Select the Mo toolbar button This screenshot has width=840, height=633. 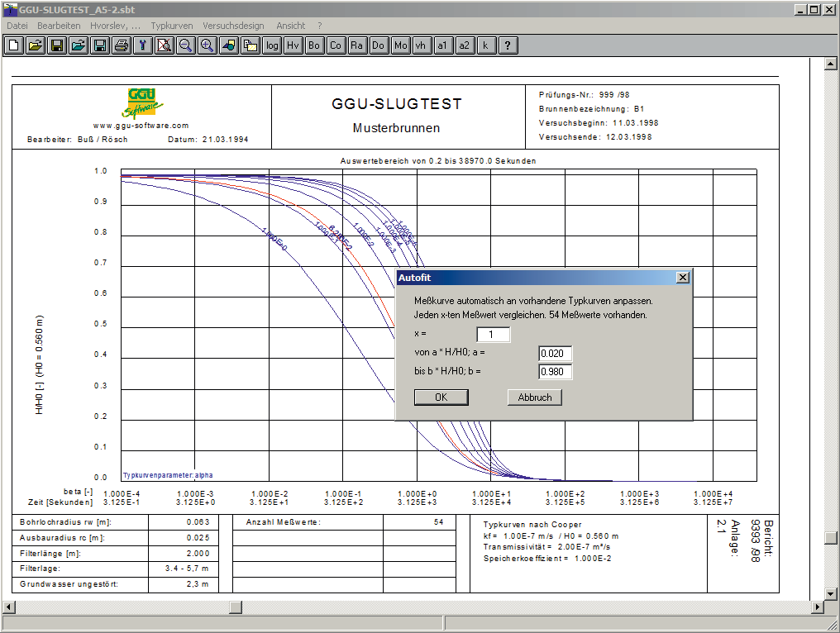click(x=401, y=45)
